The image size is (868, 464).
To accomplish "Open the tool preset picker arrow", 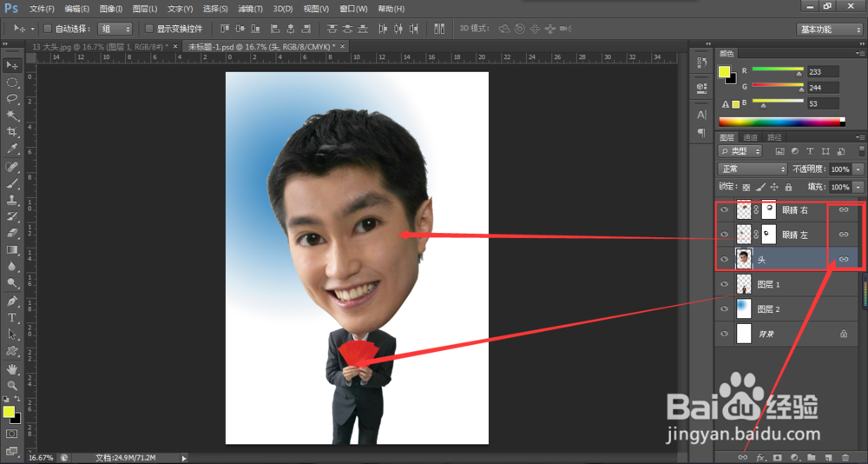I will 32,29.
